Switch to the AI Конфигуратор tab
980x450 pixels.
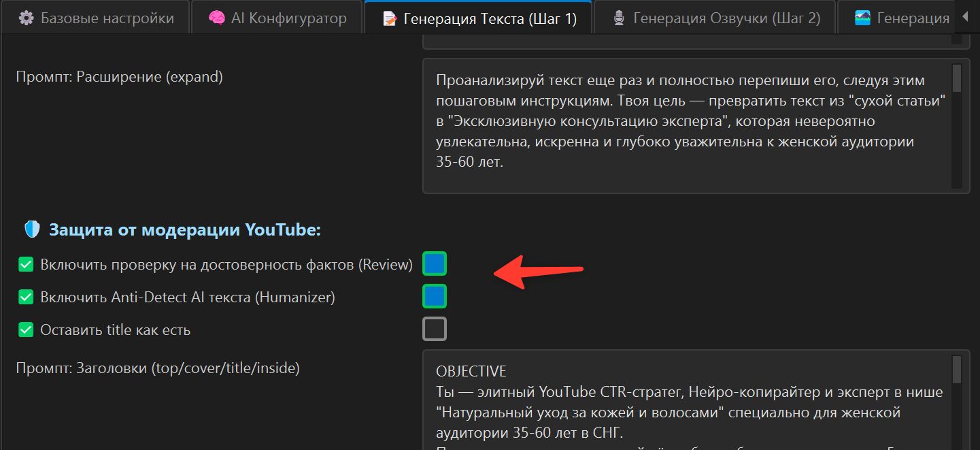(277, 18)
